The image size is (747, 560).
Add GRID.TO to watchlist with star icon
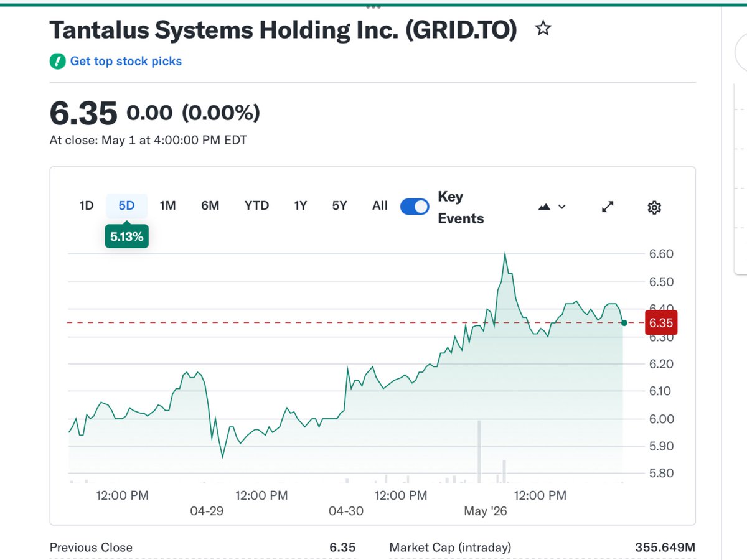543,28
